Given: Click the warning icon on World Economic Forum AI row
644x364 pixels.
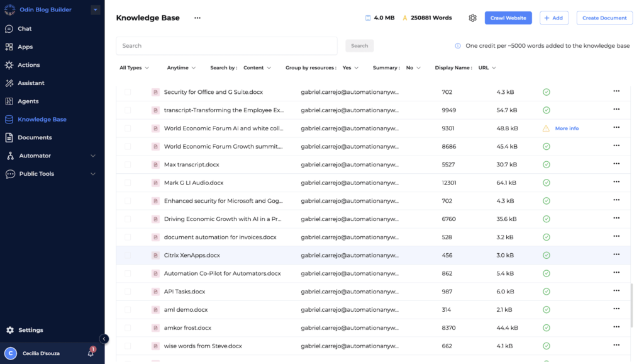Looking at the screenshot, I should point(546,128).
